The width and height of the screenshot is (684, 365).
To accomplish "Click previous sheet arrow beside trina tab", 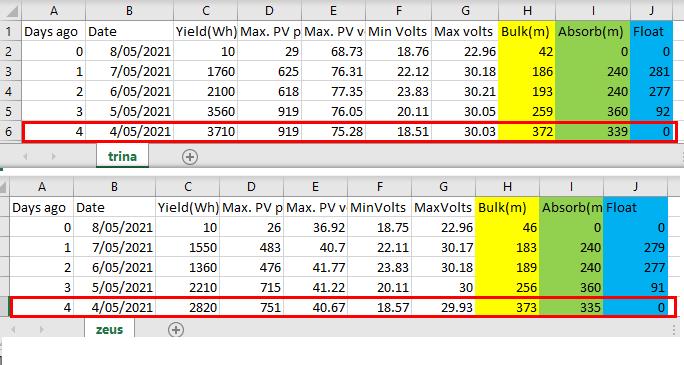I will (x=25, y=157).
